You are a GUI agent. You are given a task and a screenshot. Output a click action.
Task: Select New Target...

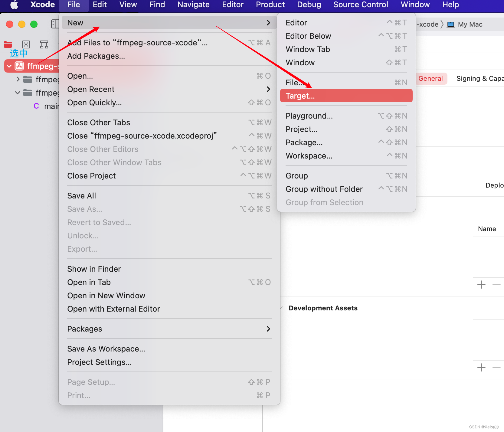coord(346,96)
